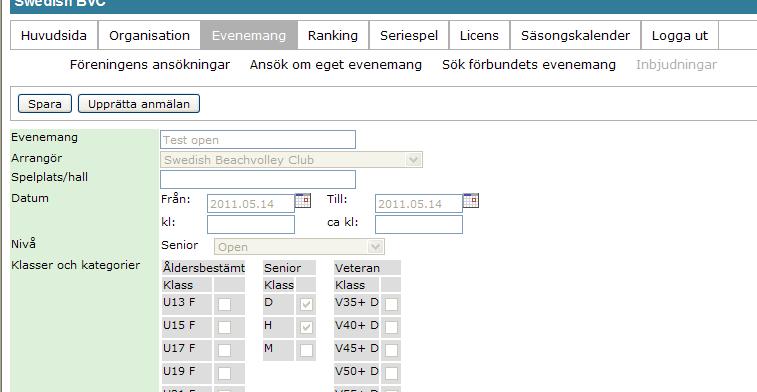Click the Från date field
Viewport: 757px width, 392px height.
pyautogui.click(x=251, y=203)
